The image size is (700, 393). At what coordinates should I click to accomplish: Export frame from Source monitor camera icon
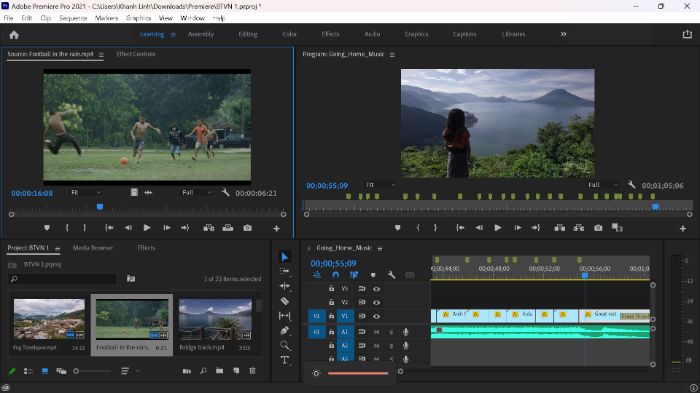(x=247, y=228)
